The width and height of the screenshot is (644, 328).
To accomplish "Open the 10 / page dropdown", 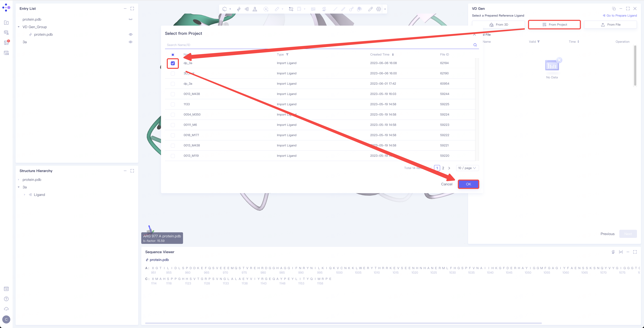I will [x=467, y=168].
